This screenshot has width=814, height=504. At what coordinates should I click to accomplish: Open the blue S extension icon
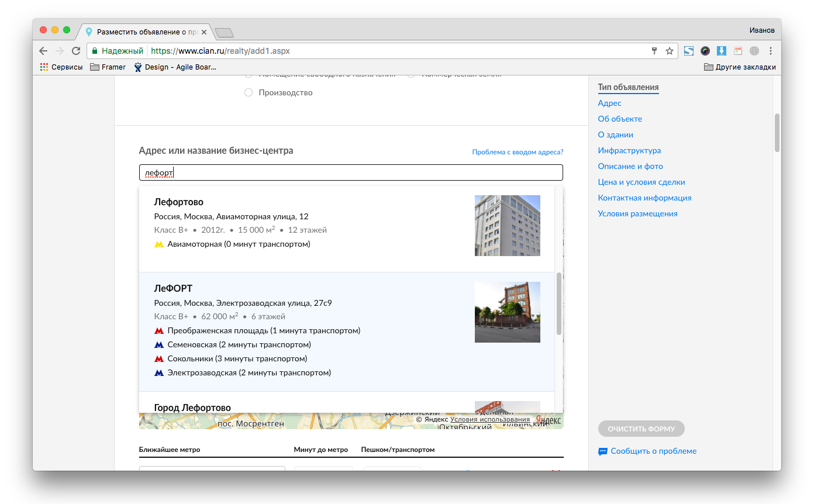click(689, 51)
